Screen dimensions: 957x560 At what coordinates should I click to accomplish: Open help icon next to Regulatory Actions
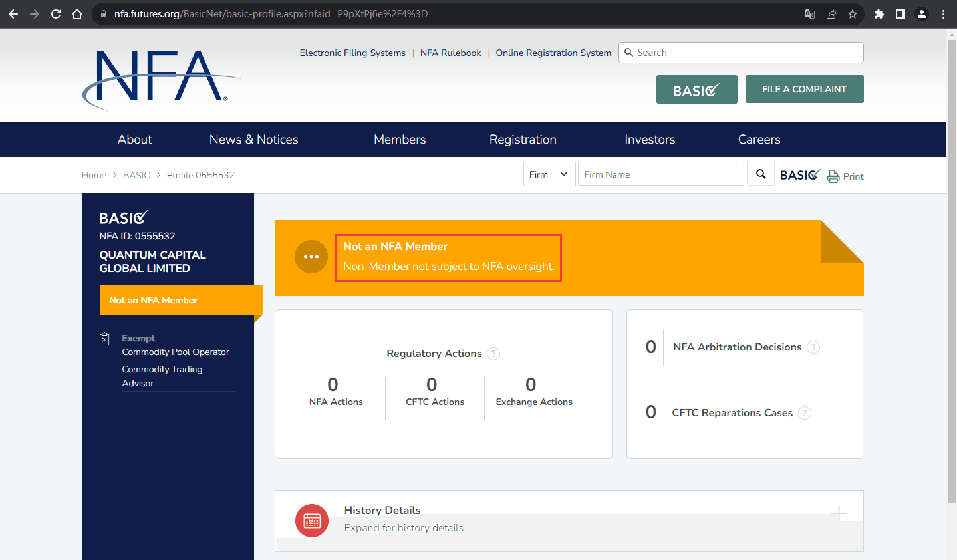point(493,354)
